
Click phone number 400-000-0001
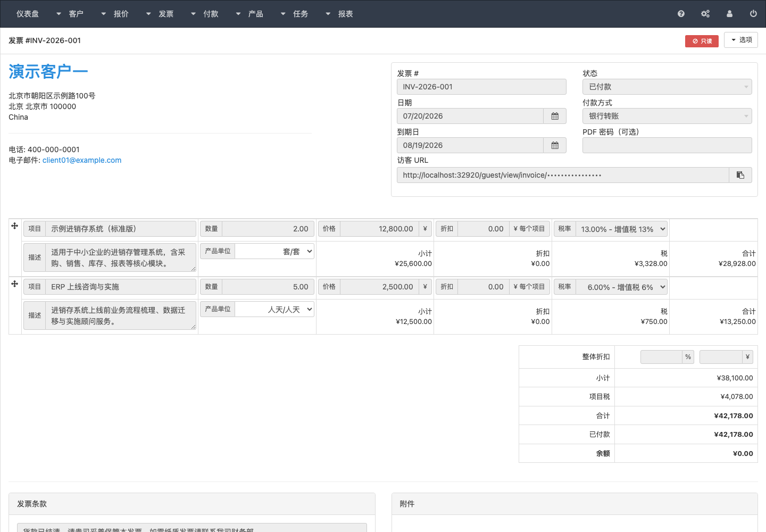pos(54,149)
